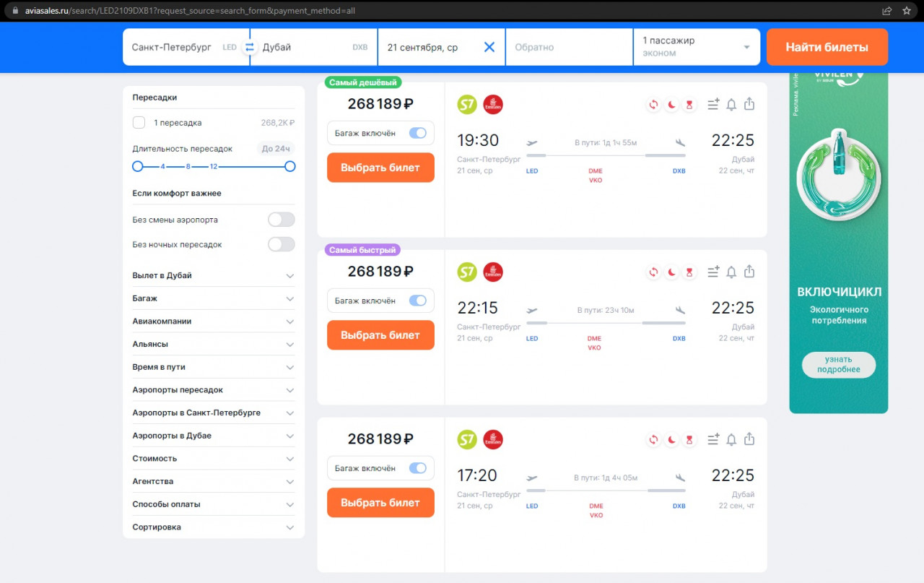Click Найти билеты search button
This screenshot has height=583, width=924.
(x=827, y=47)
